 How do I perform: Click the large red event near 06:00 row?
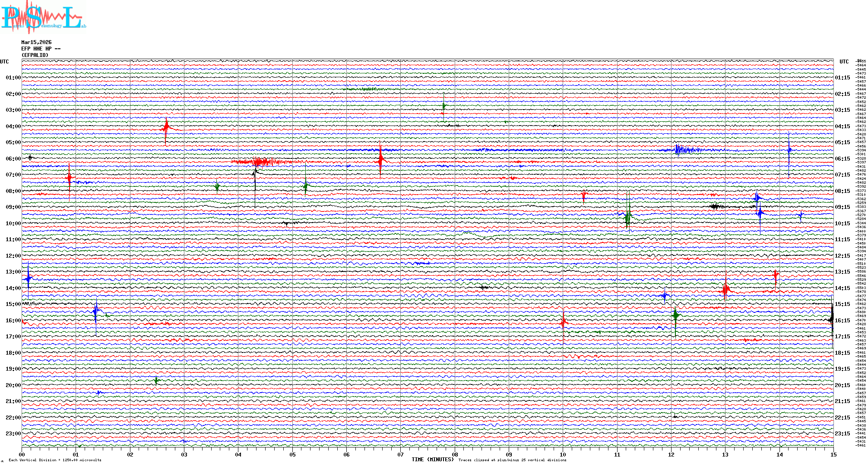click(x=380, y=160)
